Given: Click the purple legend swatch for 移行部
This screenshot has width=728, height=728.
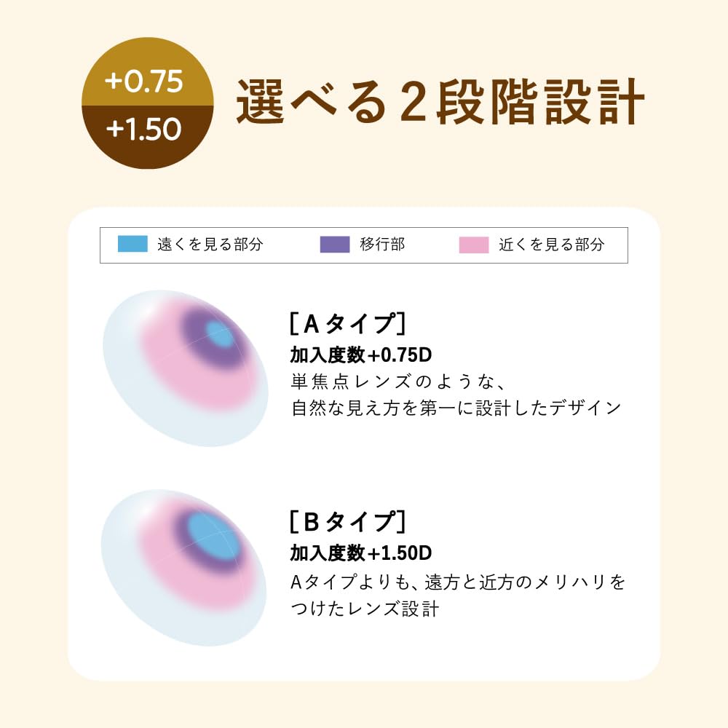Looking at the screenshot, I should point(335,244).
